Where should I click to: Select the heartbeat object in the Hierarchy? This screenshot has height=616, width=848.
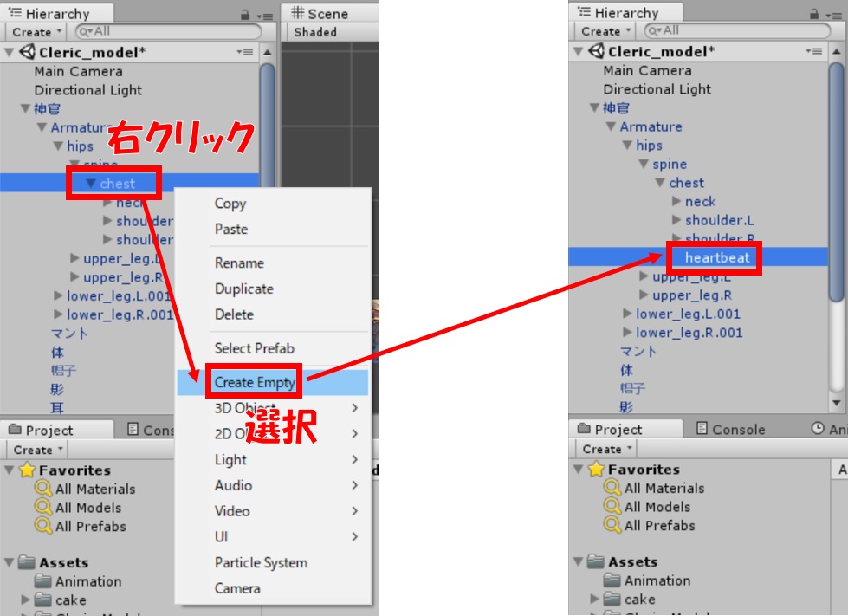[x=716, y=257]
